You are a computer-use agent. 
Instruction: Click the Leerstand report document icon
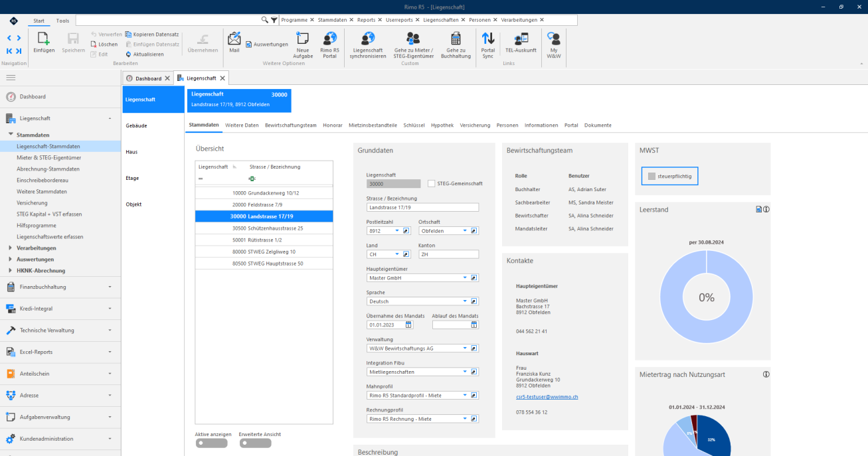(759, 209)
